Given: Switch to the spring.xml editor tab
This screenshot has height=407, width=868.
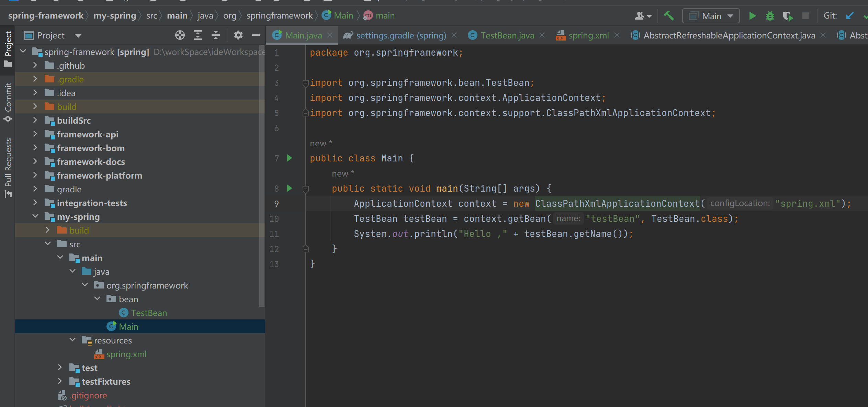Looking at the screenshot, I should coord(588,35).
